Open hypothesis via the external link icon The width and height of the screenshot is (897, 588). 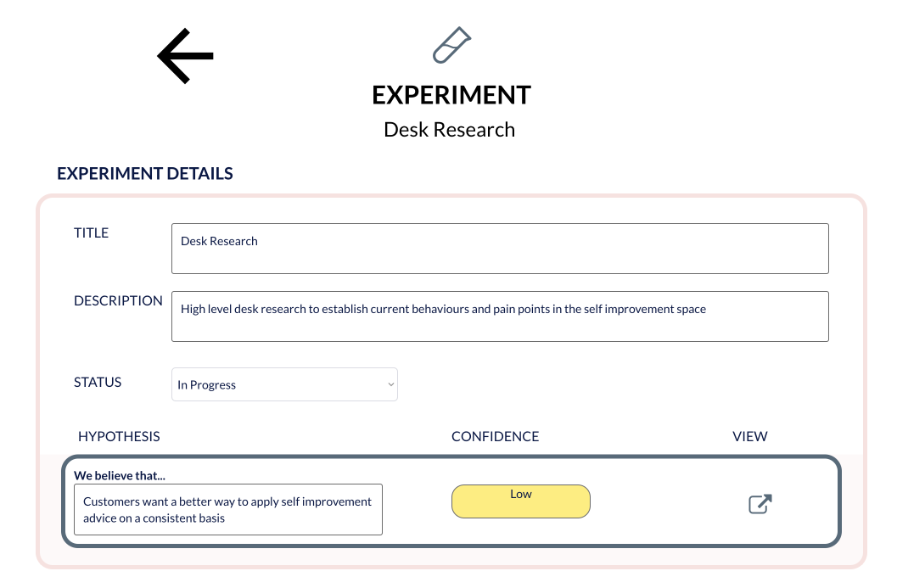tap(760, 504)
